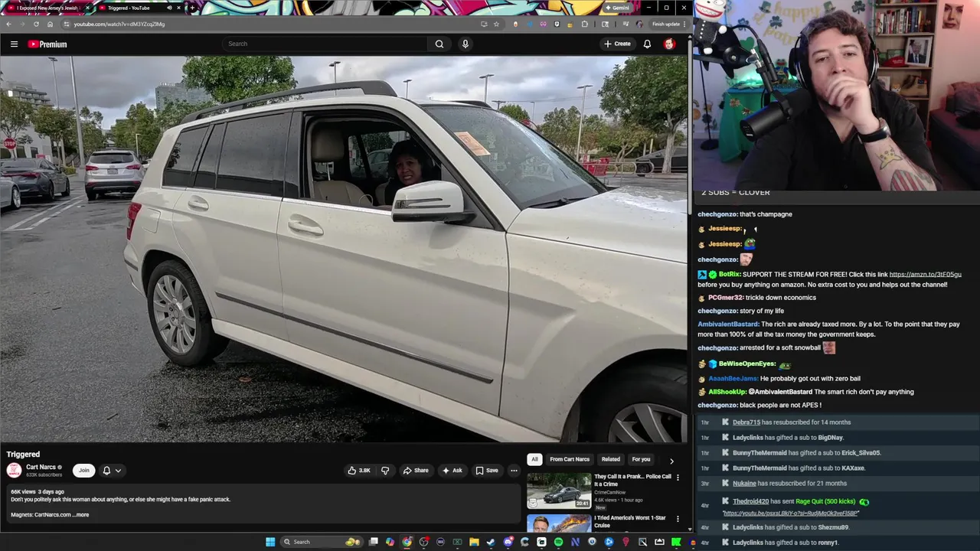This screenshot has width=980, height=551.
Task: Open Steam from the taskbar
Action: pos(491,542)
